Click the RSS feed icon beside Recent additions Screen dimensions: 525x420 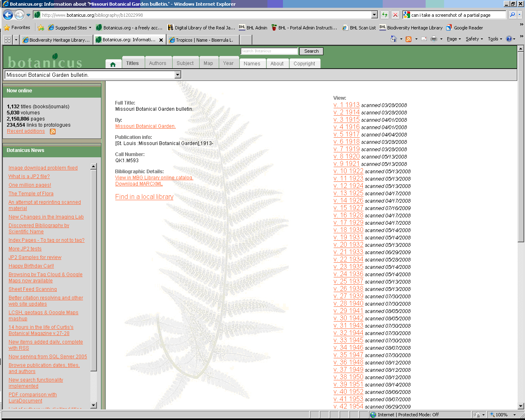pyautogui.click(x=53, y=132)
